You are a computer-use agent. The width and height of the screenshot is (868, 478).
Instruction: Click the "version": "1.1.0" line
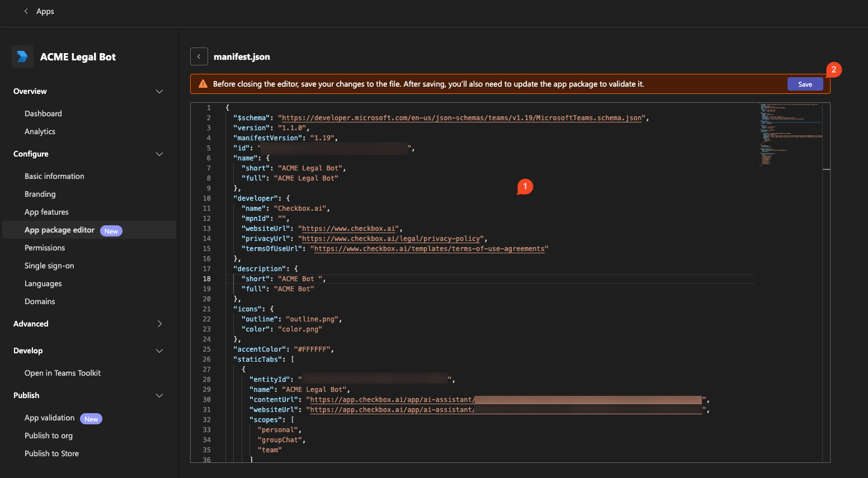tap(271, 128)
